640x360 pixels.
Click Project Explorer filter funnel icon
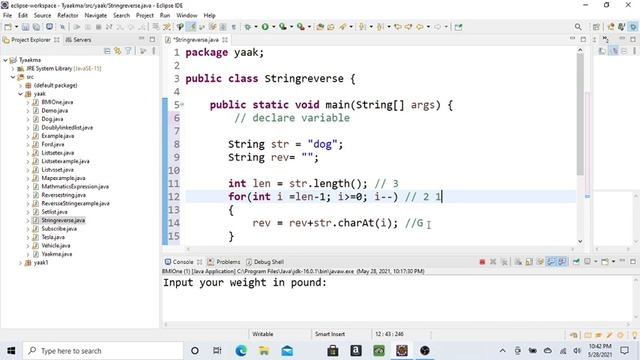point(129,51)
